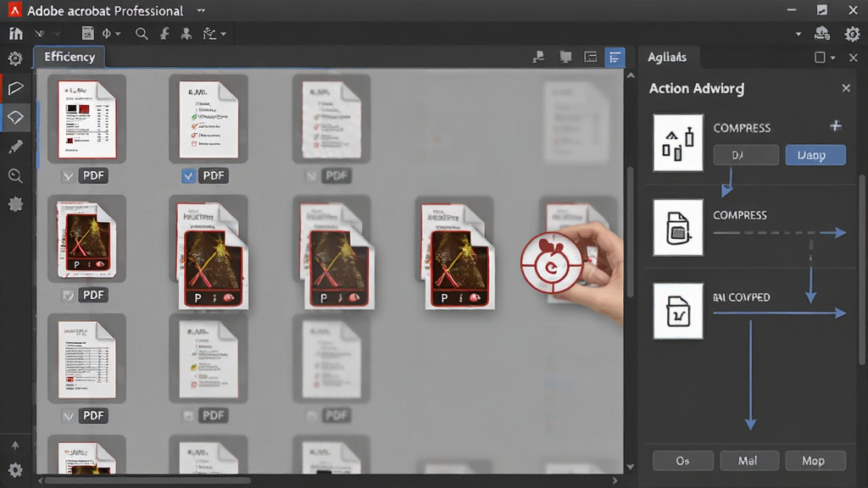868x488 pixels.
Task: Select the second-row first image PDF thumbnail
Action: click(87, 239)
